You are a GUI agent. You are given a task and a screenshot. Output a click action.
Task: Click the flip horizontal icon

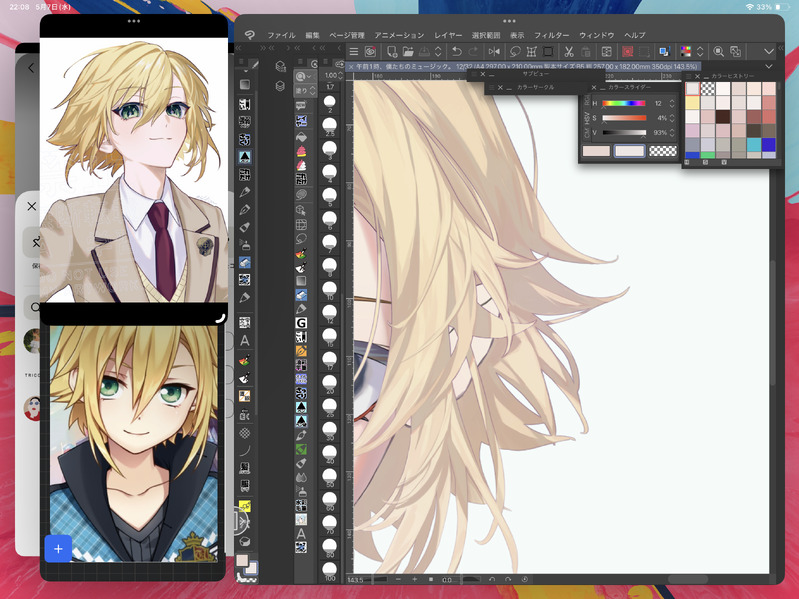point(494,51)
